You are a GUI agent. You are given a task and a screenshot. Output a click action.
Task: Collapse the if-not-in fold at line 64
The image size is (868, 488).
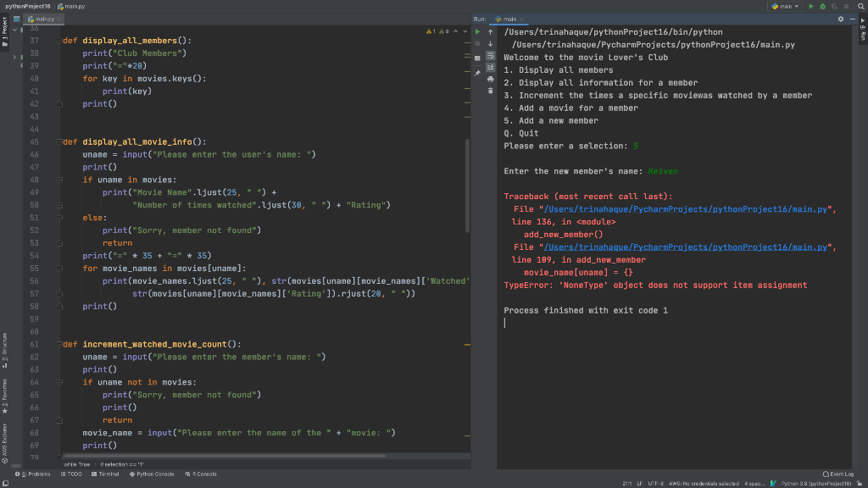coord(59,382)
